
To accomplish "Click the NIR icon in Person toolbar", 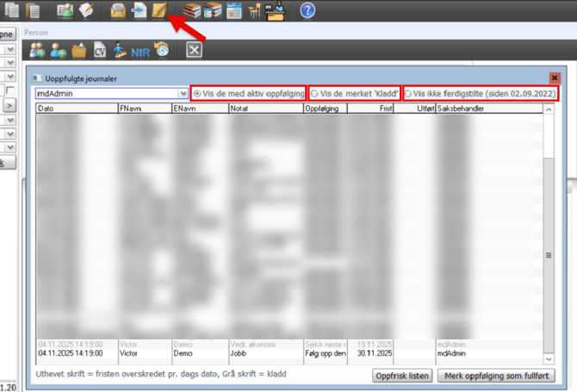I will [x=140, y=51].
